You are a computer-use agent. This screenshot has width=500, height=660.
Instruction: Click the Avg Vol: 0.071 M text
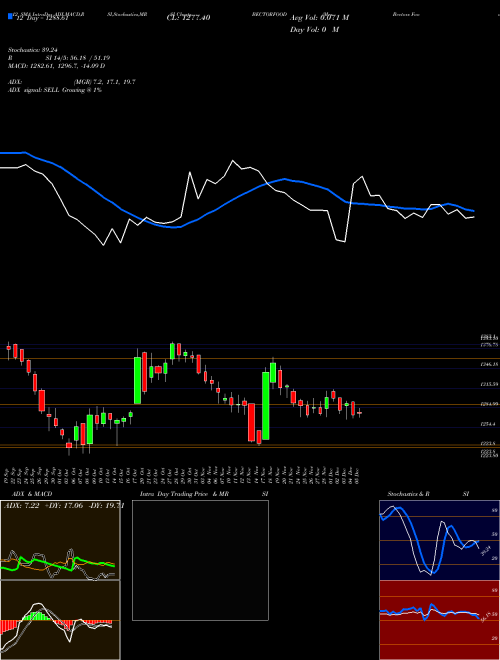pos(319,18)
